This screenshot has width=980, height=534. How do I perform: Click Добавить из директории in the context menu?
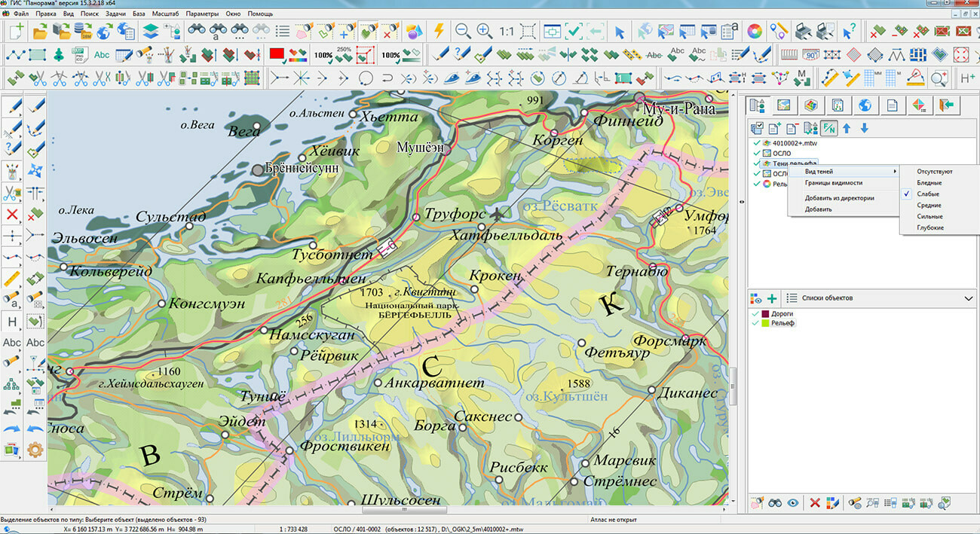click(839, 198)
